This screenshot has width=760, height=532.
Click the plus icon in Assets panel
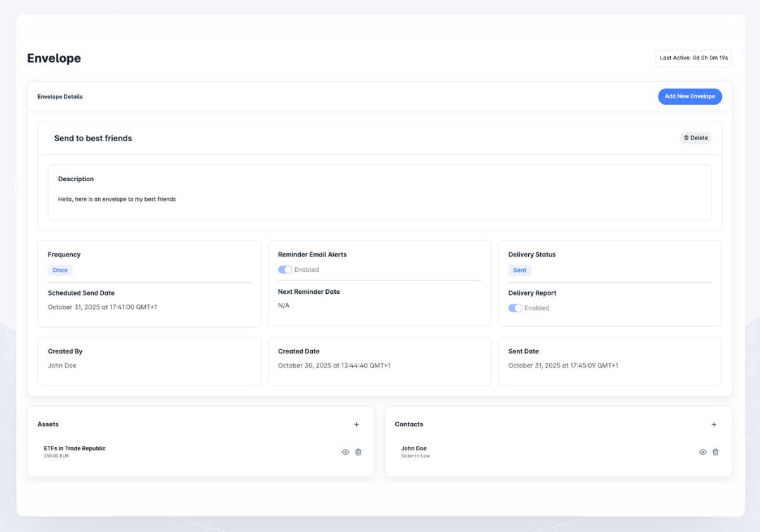357,424
